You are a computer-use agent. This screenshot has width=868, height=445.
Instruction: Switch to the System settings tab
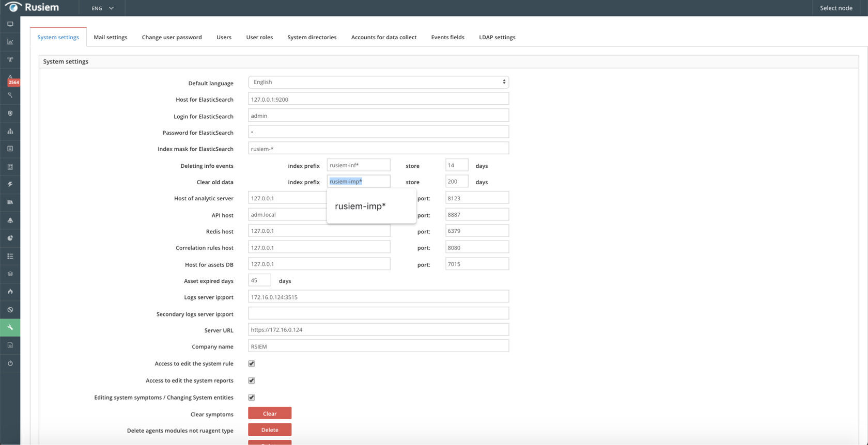click(58, 37)
